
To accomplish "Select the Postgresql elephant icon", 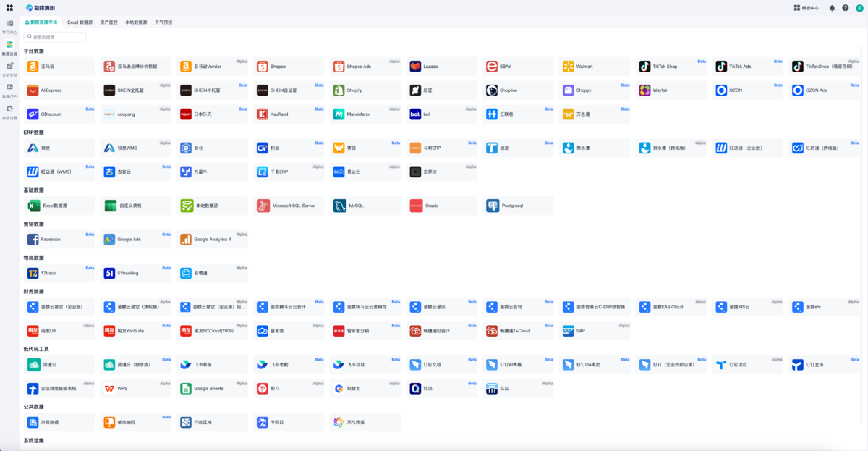I will (492, 206).
